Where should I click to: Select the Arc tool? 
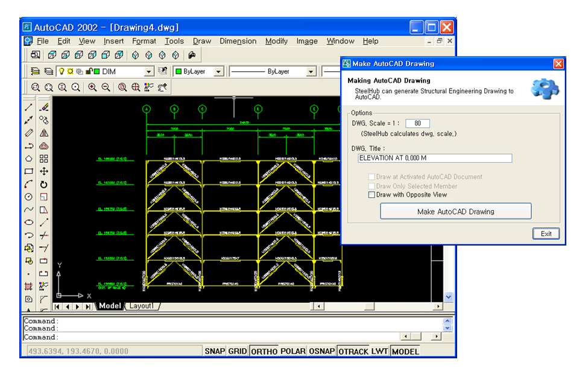tap(29, 184)
